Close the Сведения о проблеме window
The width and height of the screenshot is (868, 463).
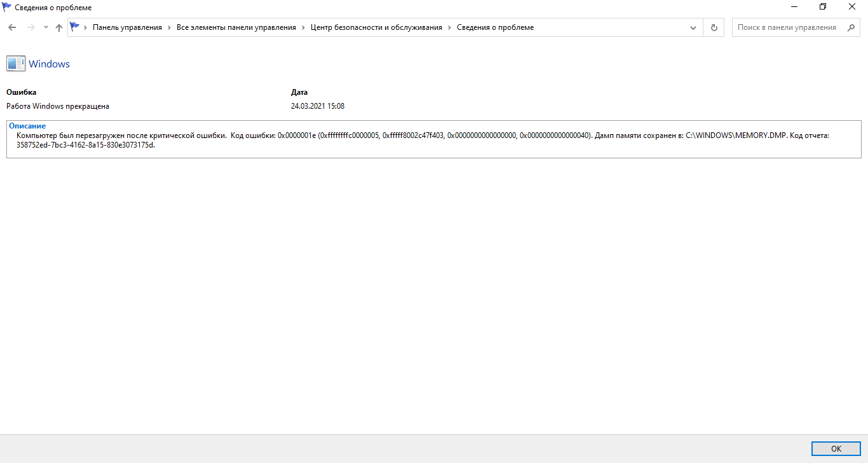(852, 7)
